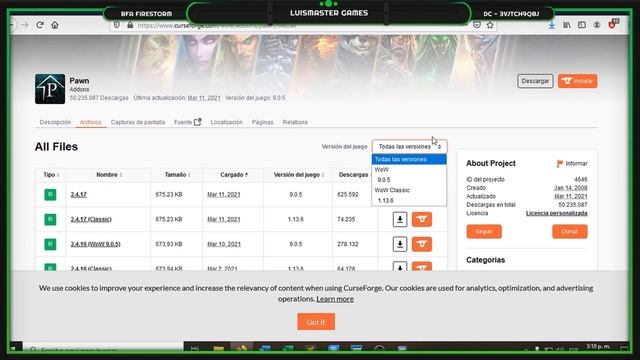Open the Task View taskbar icon
This screenshot has height=360, width=640.
tap(195, 349)
